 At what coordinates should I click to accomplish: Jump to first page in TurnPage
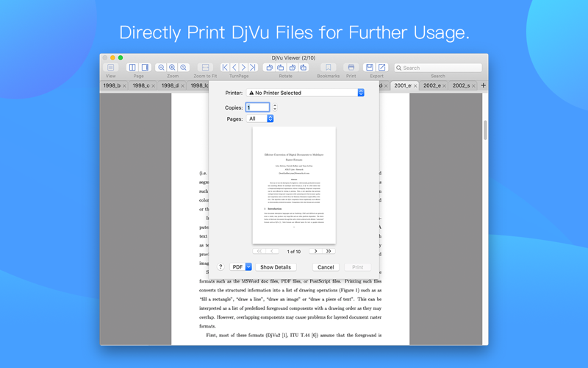coord(225,68)
